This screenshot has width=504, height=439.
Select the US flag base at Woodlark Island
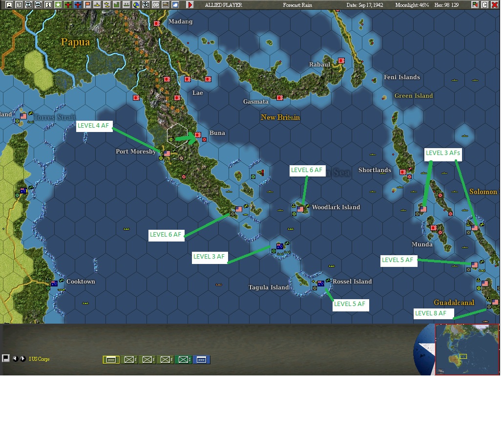tap(300, 209)
